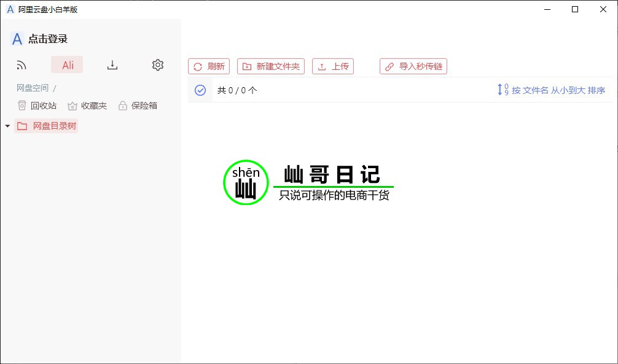This screenshot has width=618, height=364.
Task: Click 点击登录 to log in
Action: (48, 39)
